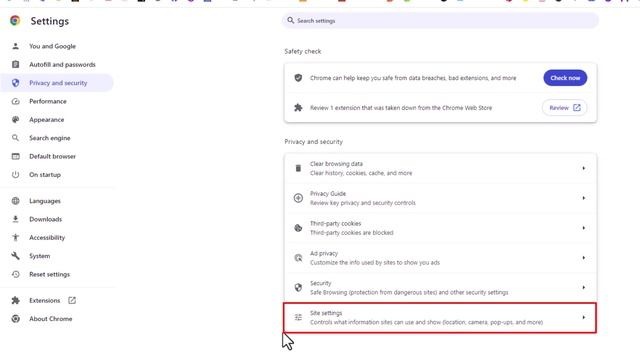Click the Search settings input field
The width and height of the screenshot is (640, 360).
coord(440,20)
